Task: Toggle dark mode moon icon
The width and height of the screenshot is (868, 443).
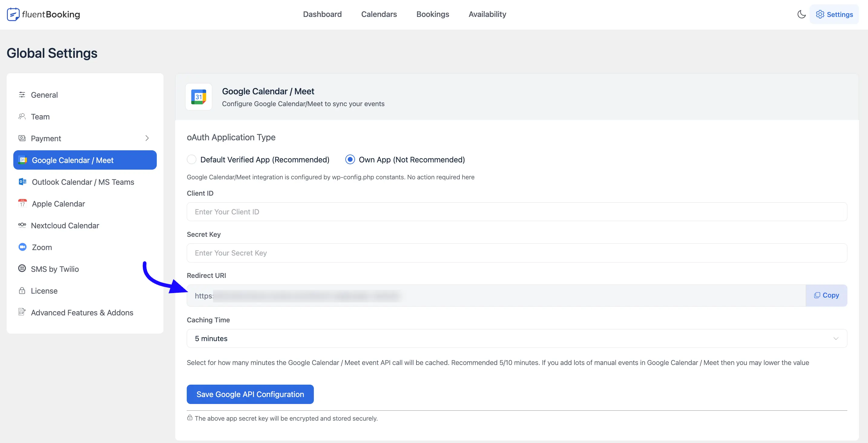Action: tap(801, 14)
